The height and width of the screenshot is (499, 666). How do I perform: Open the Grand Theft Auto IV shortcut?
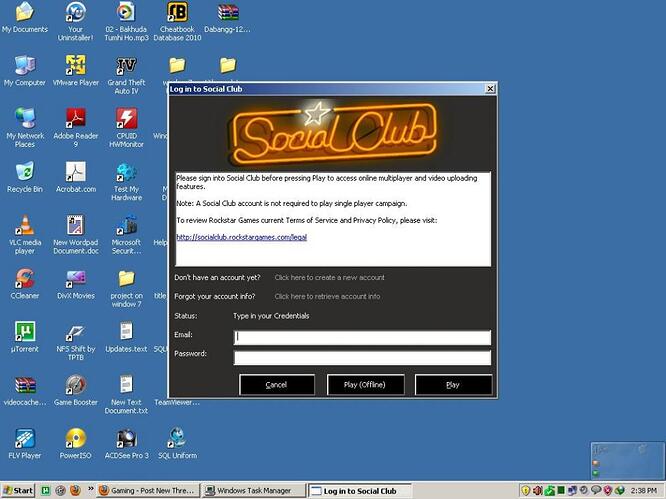point(126,66)
